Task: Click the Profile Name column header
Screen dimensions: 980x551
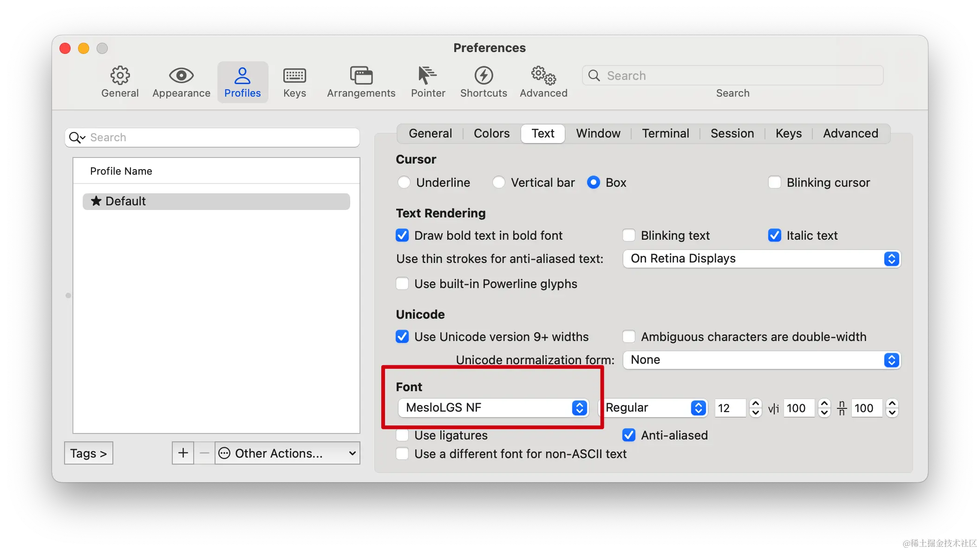Action: click(216, 171)
